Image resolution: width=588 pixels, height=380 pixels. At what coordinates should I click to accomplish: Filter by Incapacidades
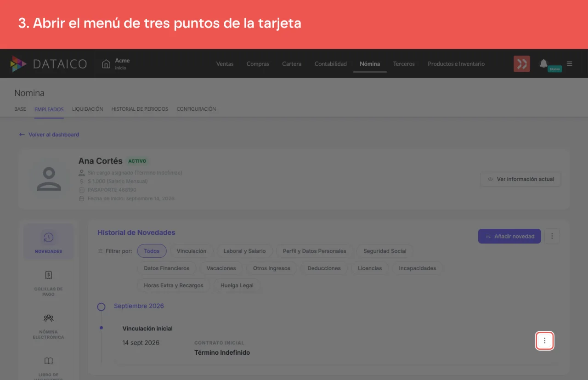418,268
